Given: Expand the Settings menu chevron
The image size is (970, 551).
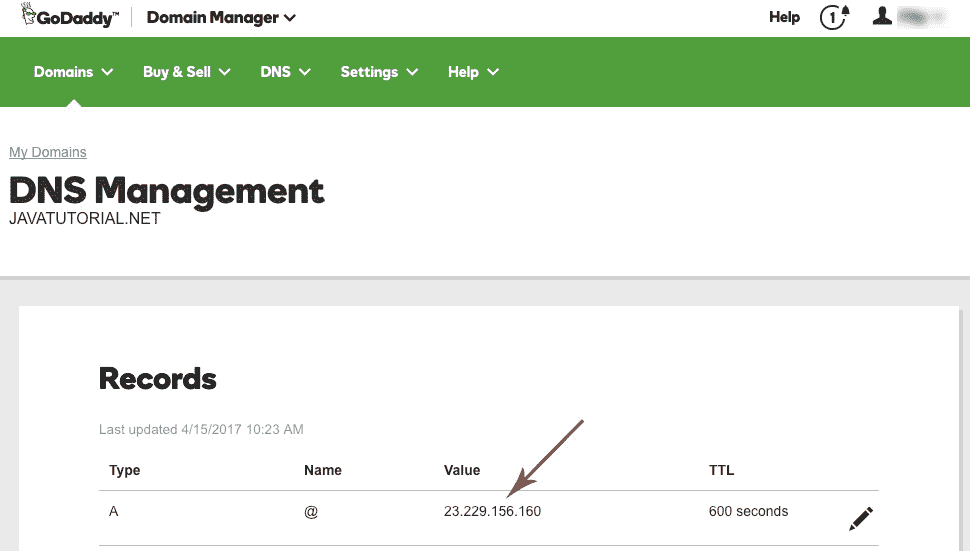Looking at the screenshot, I should pos(412,72).
